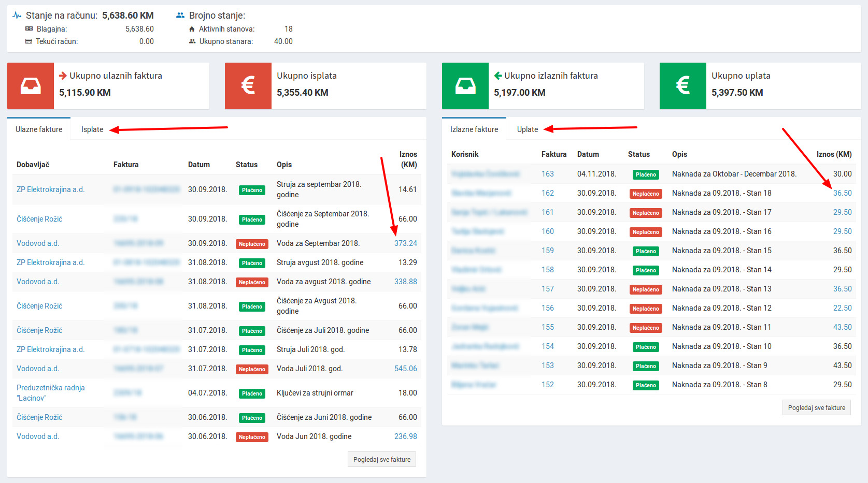The height and width of the screenshot is (483, 868).
Task: Switch to the Uplate tab
Action: coord(527,129)
